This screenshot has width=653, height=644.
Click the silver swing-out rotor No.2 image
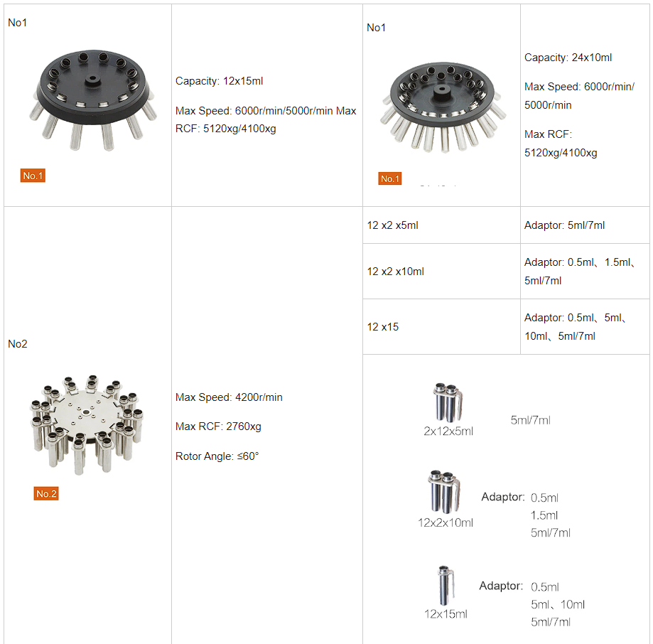pyautogui.click(x=87, y=425)
